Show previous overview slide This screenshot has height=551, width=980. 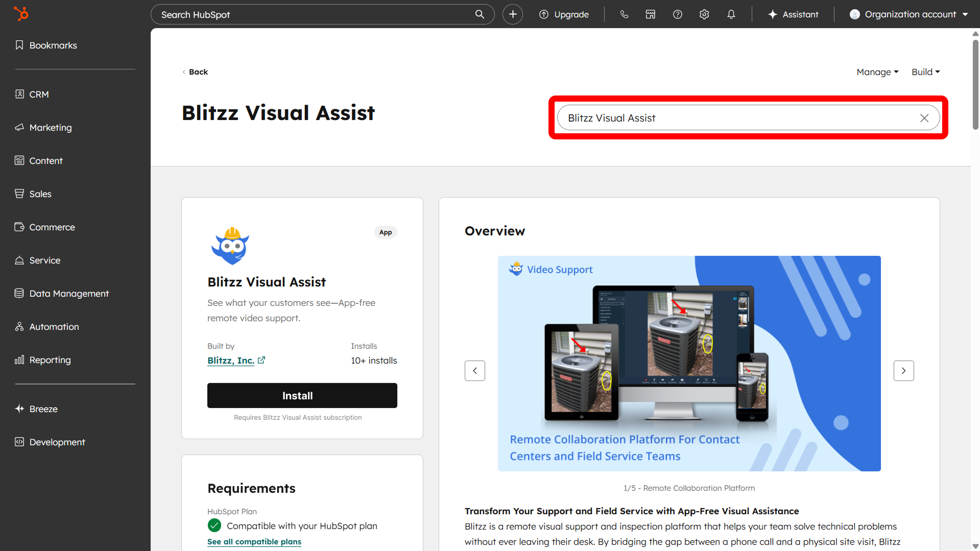(475, 371)
